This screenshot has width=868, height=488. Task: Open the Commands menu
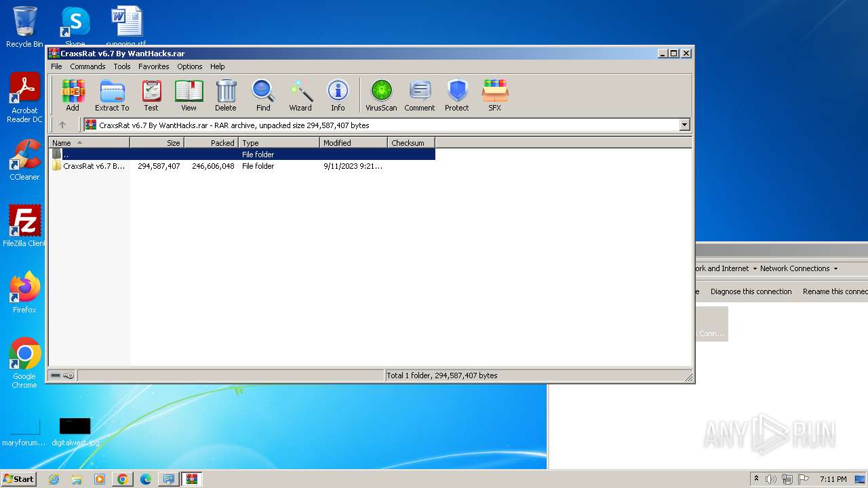click(87, 66)
